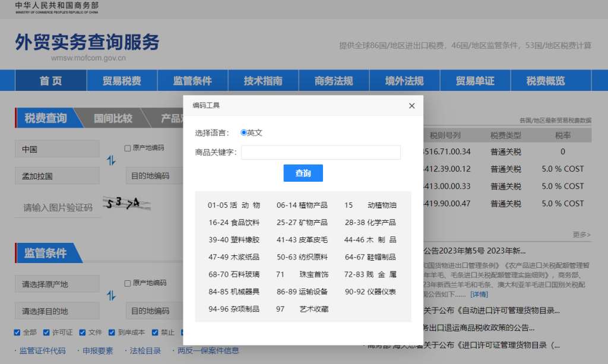Open the 贸易税费 navigation tab

(122, 81)
